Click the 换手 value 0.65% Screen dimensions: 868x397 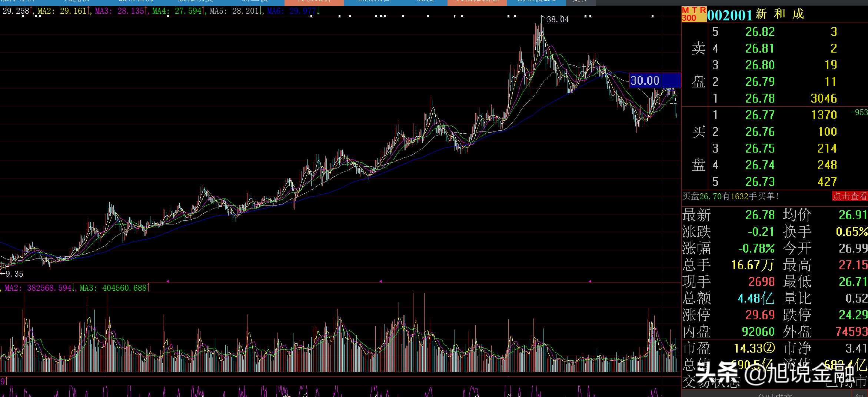click(852, 232)
